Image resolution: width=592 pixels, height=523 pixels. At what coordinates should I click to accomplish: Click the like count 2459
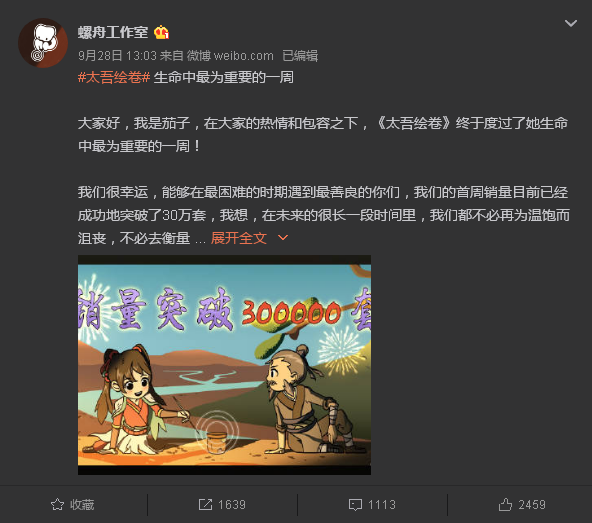[532, 504]
